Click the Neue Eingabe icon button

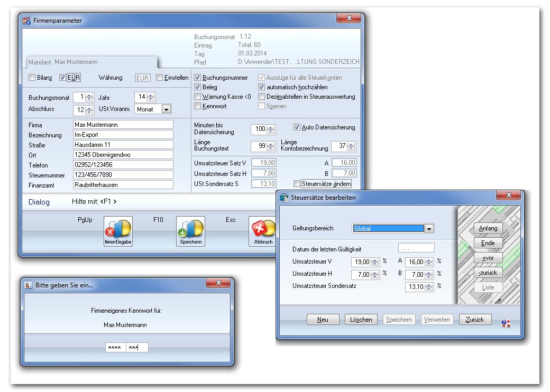(x=118, y=231)
